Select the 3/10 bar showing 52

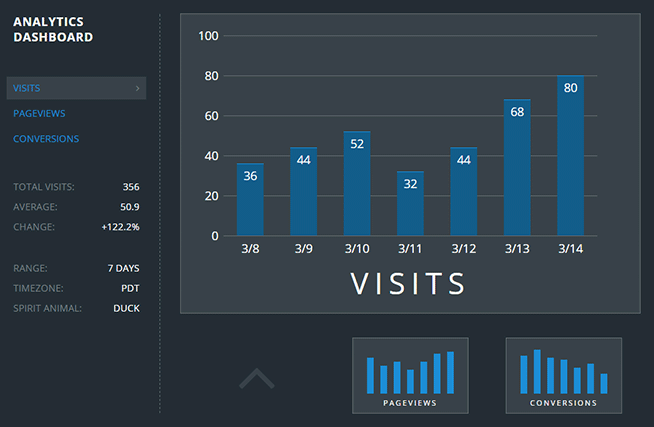[x=357, y=184]
